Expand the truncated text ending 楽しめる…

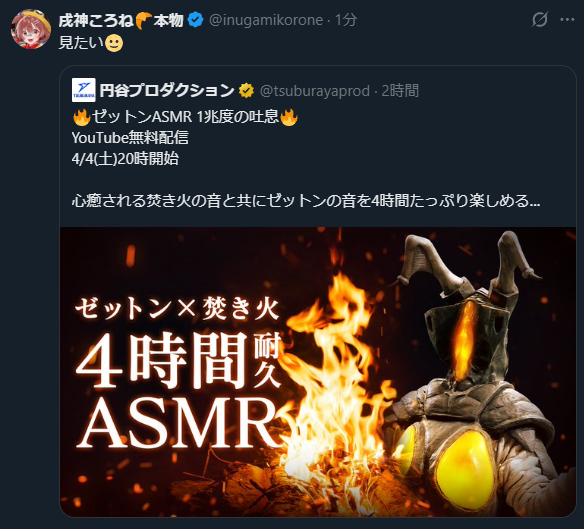(x=535, y=201)
